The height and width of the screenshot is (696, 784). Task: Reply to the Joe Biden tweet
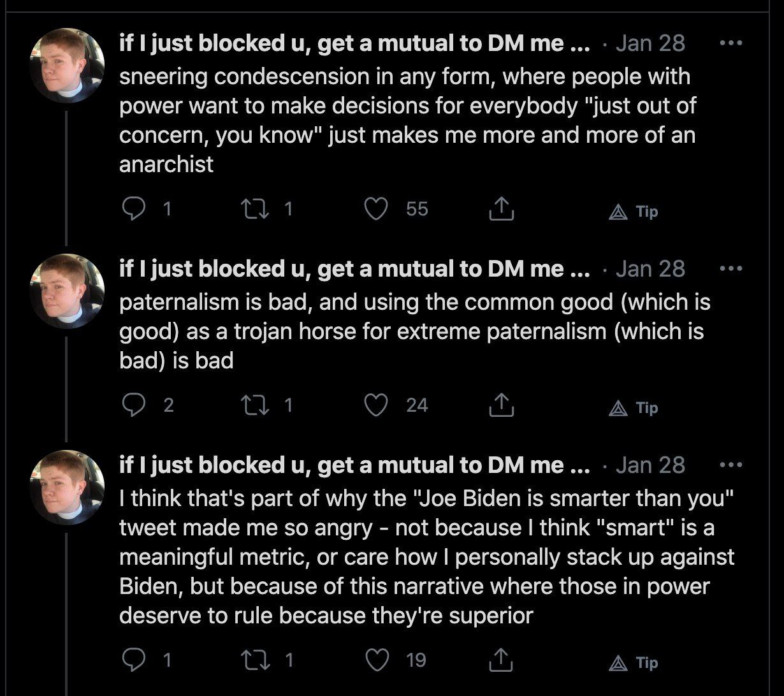134,660
